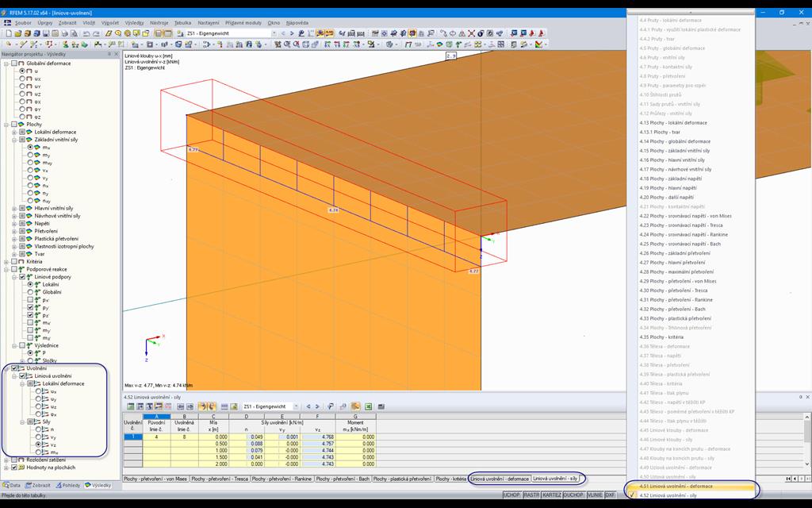Close the Navigator projektu panel

pos(116,54)
